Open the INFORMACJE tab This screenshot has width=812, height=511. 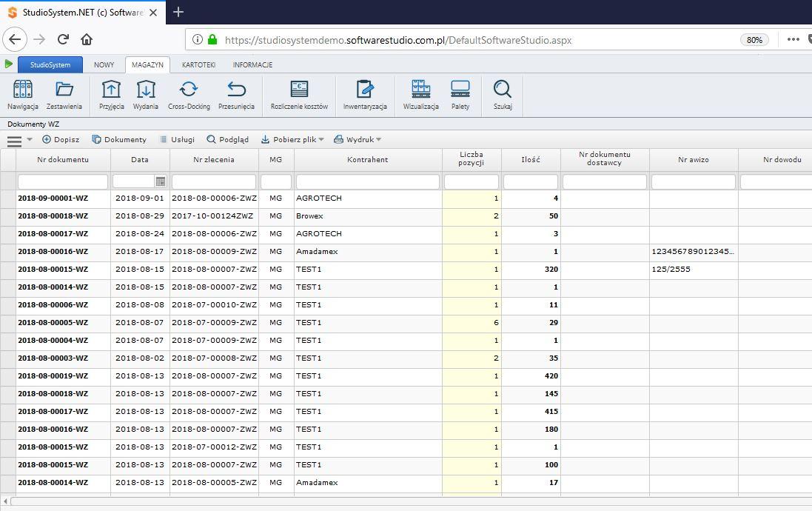click(x=252, y=64)
